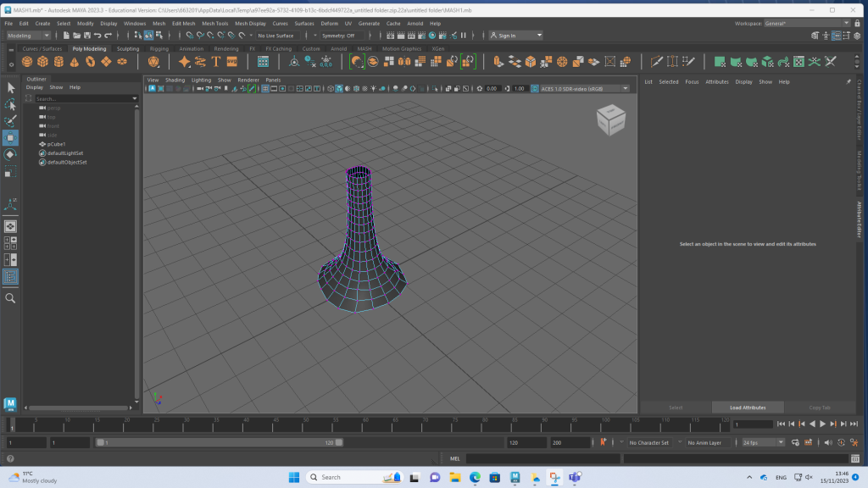Viewport: 868px width, 488px height.
Task: Activate the Rotate tool in the toolbox
Action: point(10,154)
